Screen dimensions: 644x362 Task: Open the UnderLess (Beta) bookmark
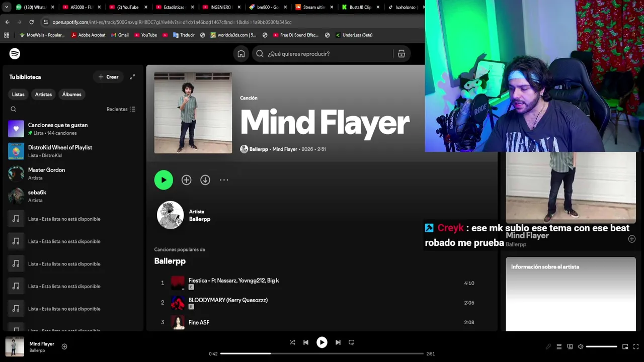pyautogui.click(x=354, y=35)
